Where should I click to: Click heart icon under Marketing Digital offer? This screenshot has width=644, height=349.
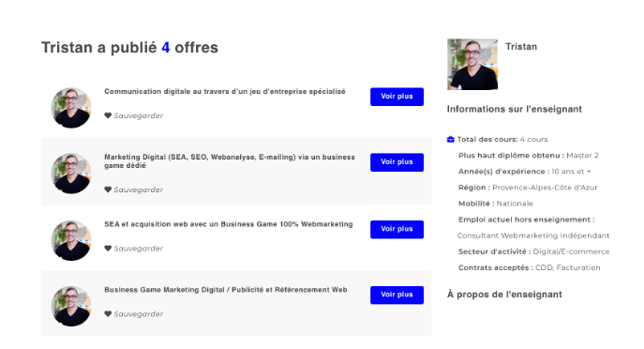coord(108,190)
